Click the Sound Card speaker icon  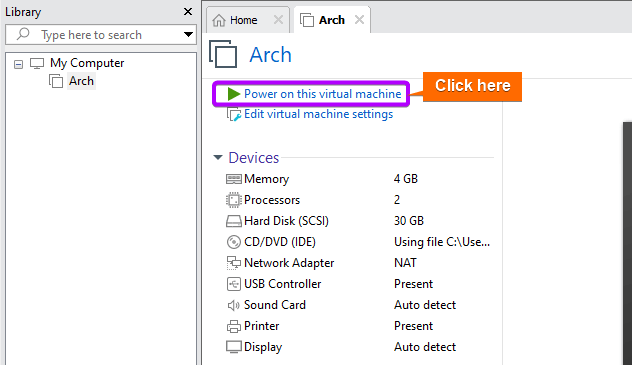(234, 305)
